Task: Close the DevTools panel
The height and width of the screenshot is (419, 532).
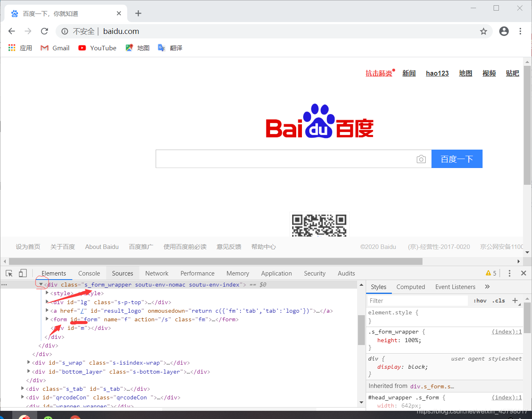Action: (x=523, y=273)
